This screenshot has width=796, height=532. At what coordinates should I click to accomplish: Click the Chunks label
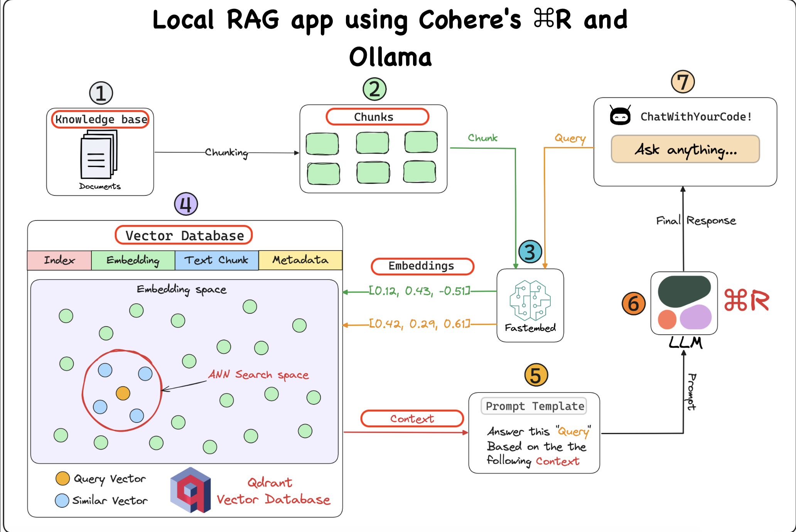pos(377,117)
